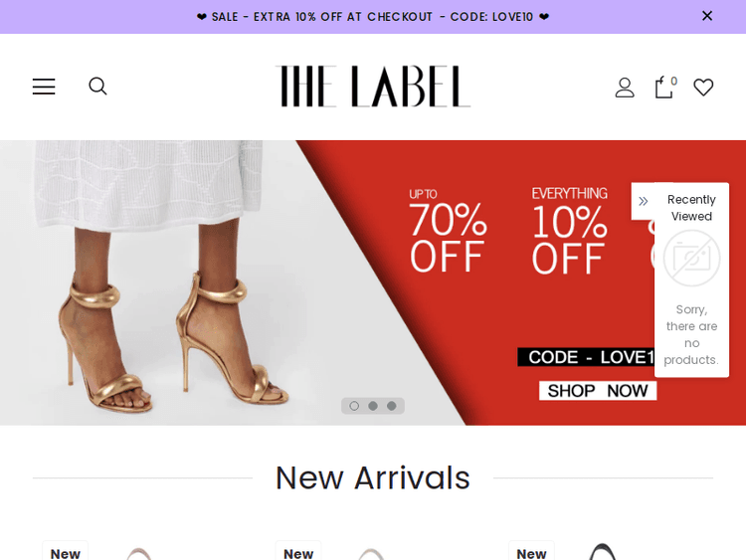The width and height of the screenshot is (746, 560).
Task: Open the first New-tagged product thumbnail
Action: (x=139, y=554)
